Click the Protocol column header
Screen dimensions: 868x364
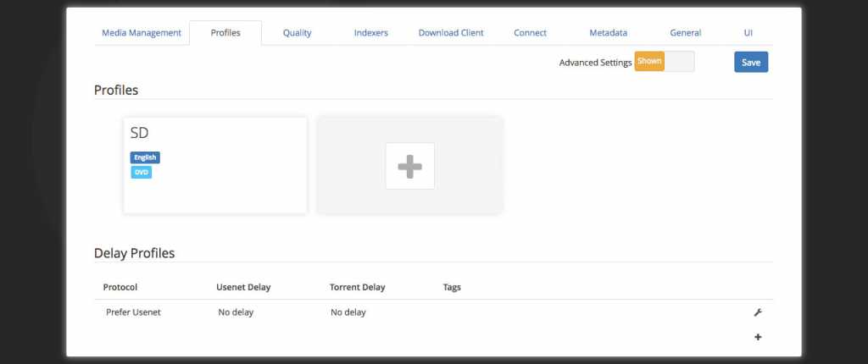[120, 287]
